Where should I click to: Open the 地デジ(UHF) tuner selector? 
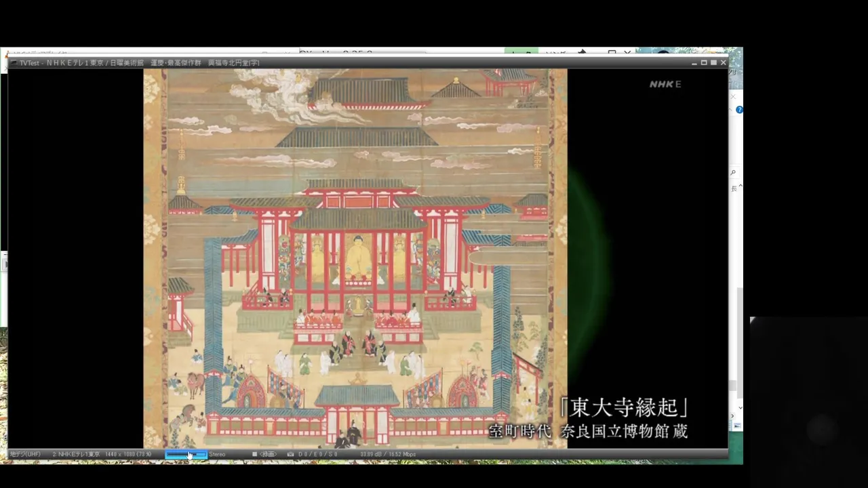pyautogui.click(x=26, y=454)
